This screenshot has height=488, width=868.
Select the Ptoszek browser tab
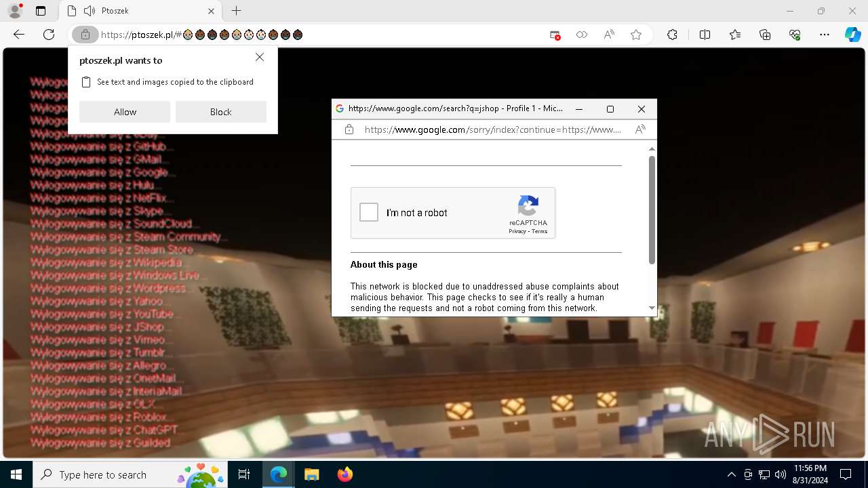tap(140, 11)
